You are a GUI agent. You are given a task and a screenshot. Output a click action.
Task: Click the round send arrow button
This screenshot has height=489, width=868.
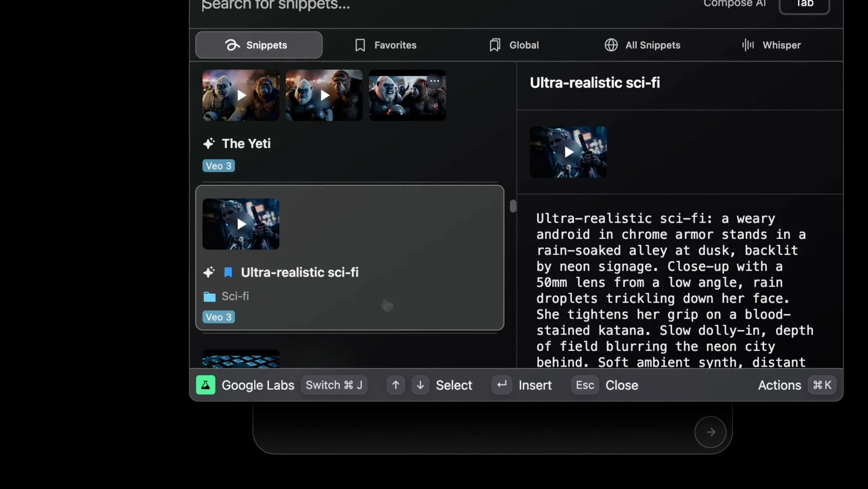(710, 432)
